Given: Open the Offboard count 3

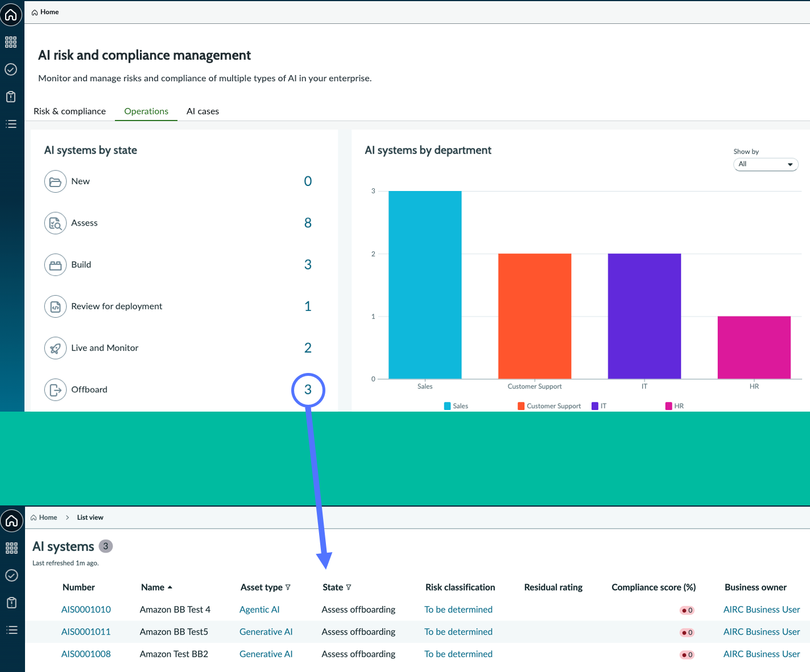Looking at the screenshot, I should point(308,390).
